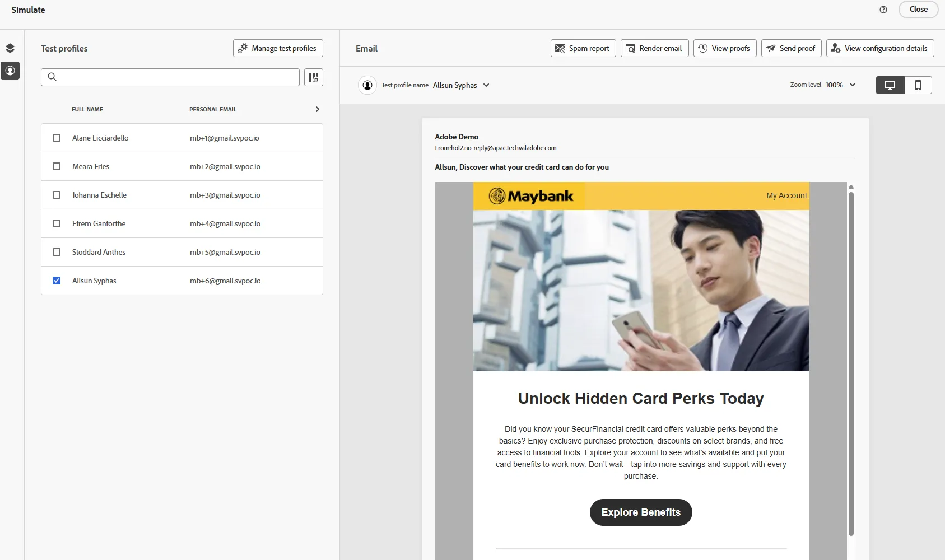Click email mb+3@gmail.svpoc.io
945x560 pixels.
tap(225, 195)
